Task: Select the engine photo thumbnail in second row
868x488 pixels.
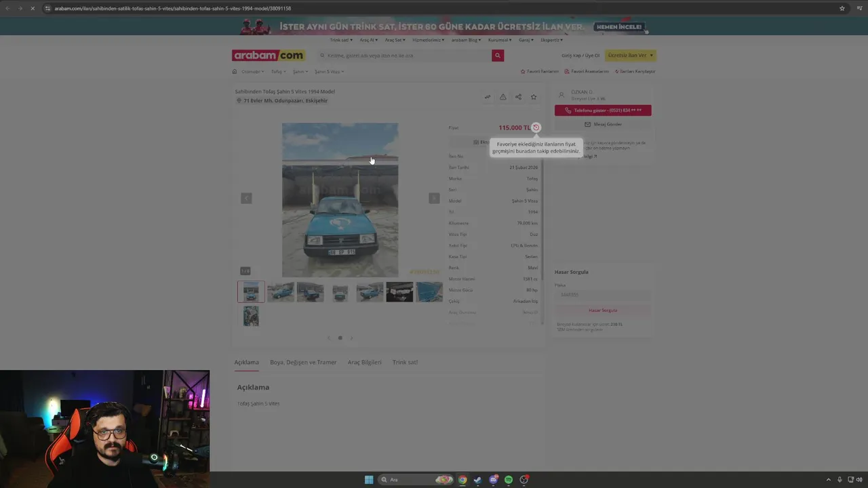Action: tap(251, 316)
